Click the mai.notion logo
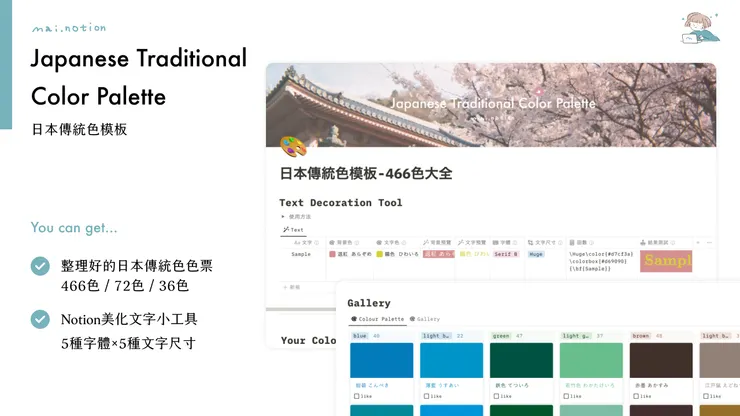The width and height of the screenshot is (740, 416). pos(69,28)
